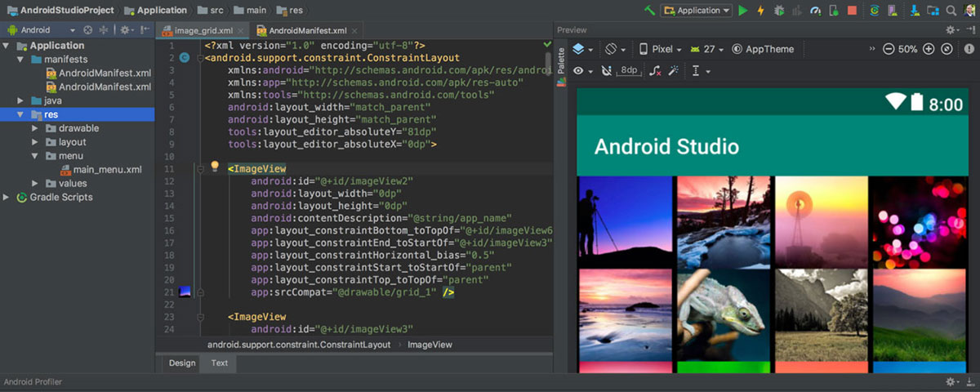Screen dimensions: 980x392
Task: Switch to image_grid.xml editor tab
Action: click(x=203, y=30)
